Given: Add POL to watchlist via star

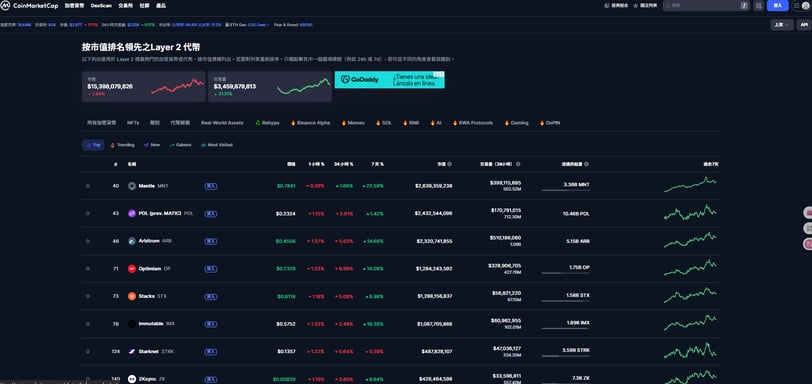Looking at the screenshot, I should click(88, 213).
